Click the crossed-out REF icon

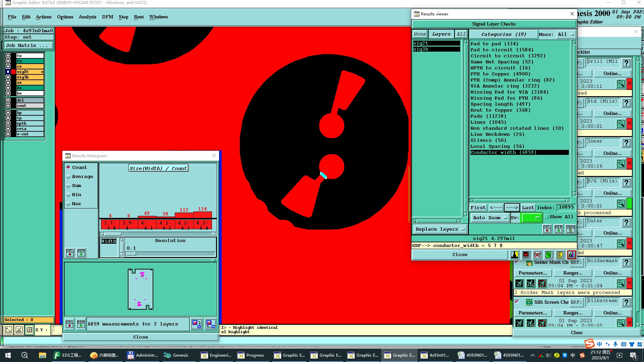coord(537,255)
